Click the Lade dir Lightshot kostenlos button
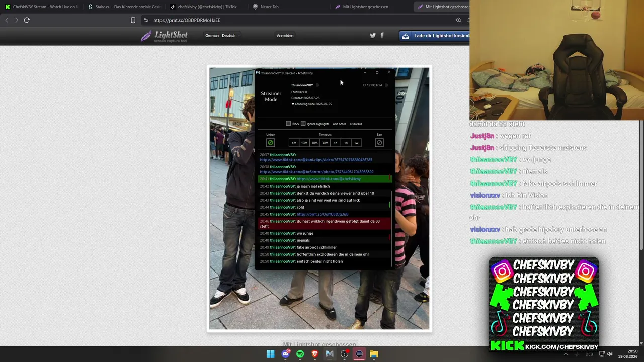The height and width of the screenshot is (362, 644). (x=435, y=36)
